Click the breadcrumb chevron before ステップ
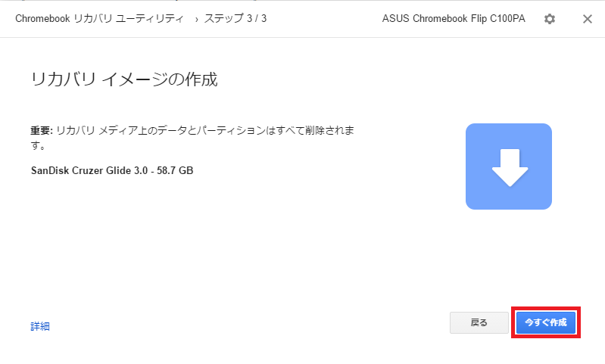 coord(197,19)
